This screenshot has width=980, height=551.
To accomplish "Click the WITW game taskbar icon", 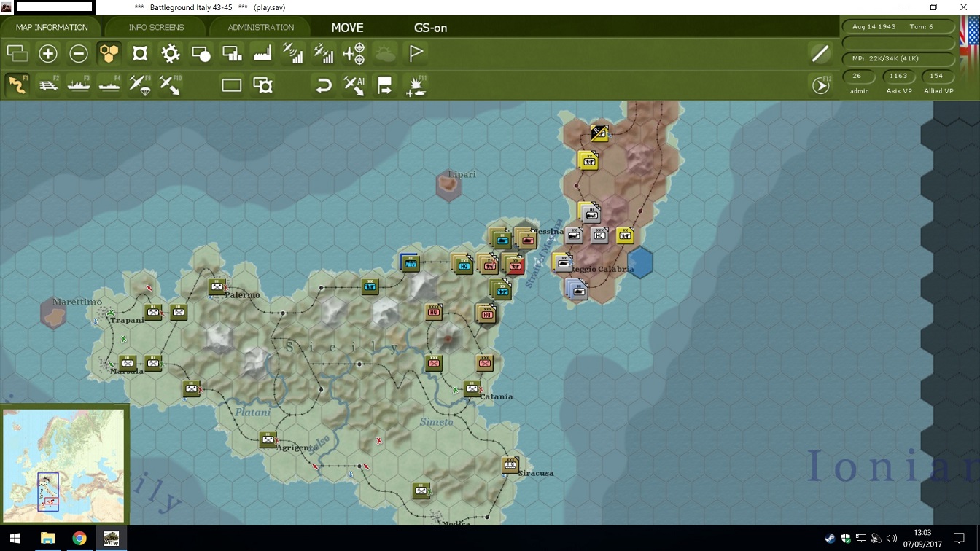I will (x=112, y=539).
